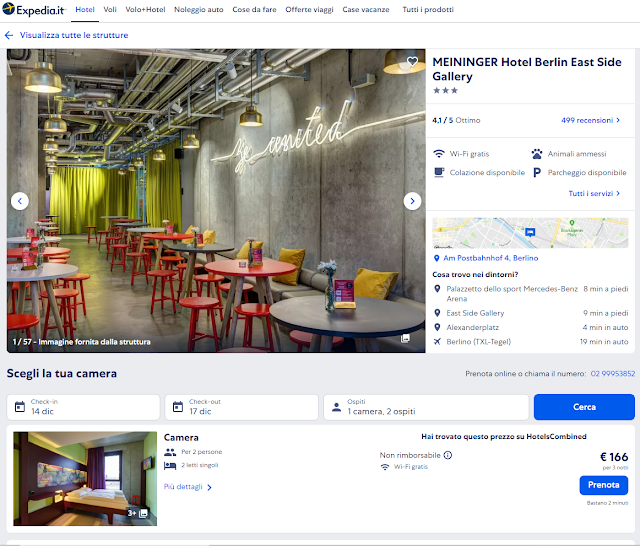
Task: Open the Tutti i servizi link
Action: tap(594, 193)
